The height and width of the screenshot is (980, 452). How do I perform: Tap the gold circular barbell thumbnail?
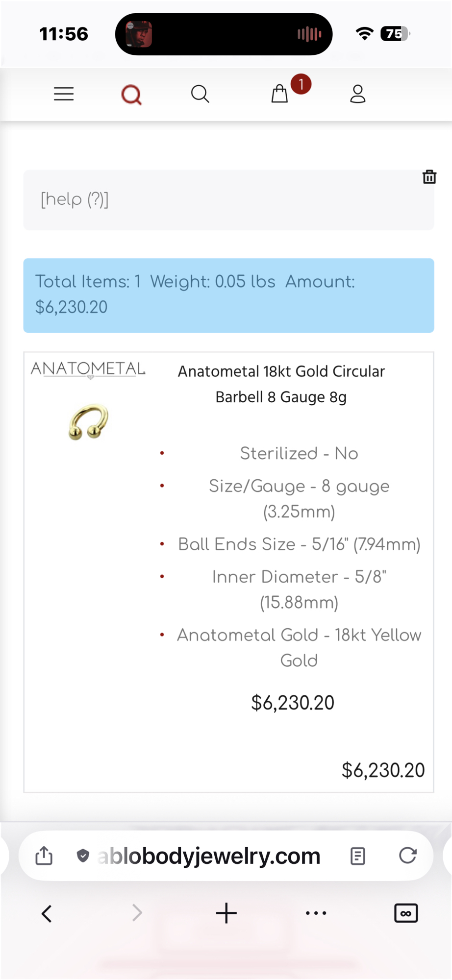tap(89, 422)
